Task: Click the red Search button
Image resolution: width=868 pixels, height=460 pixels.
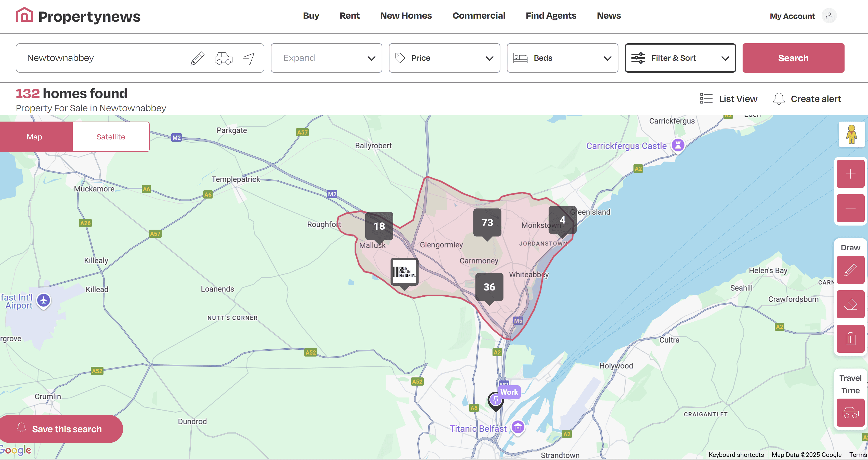Action: tap(793, 58)
